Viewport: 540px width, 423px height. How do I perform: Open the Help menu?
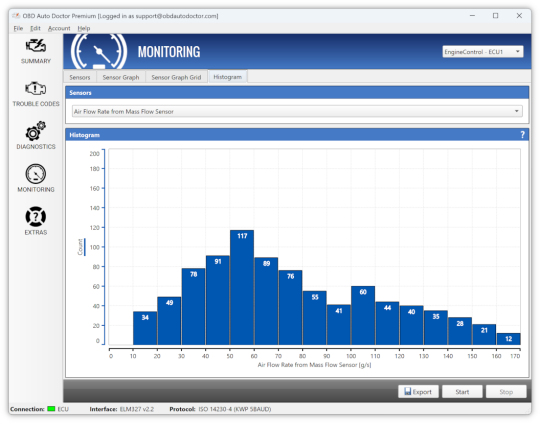[x=84, y=28]
